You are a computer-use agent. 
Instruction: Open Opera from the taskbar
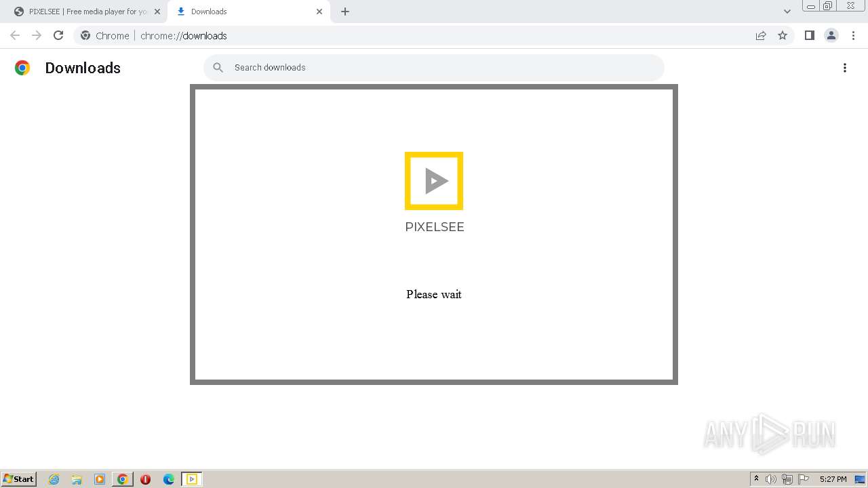click(145, 479)
